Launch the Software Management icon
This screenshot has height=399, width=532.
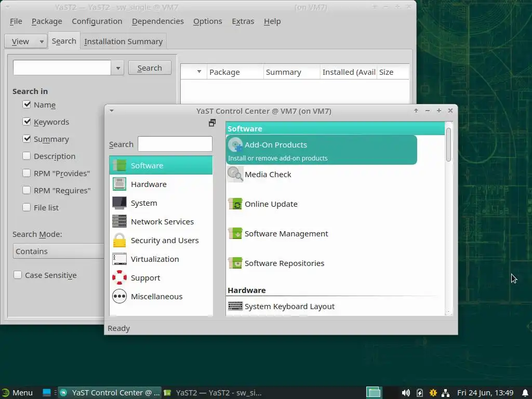tap(235, 233)
